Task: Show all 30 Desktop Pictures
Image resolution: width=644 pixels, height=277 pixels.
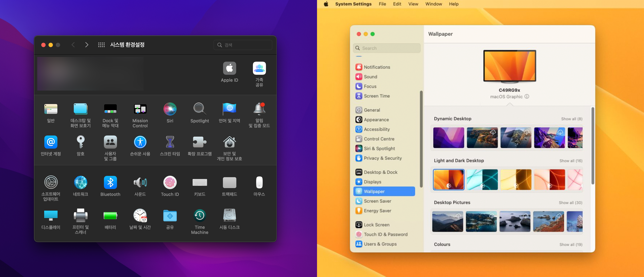Action: (570, 203)
